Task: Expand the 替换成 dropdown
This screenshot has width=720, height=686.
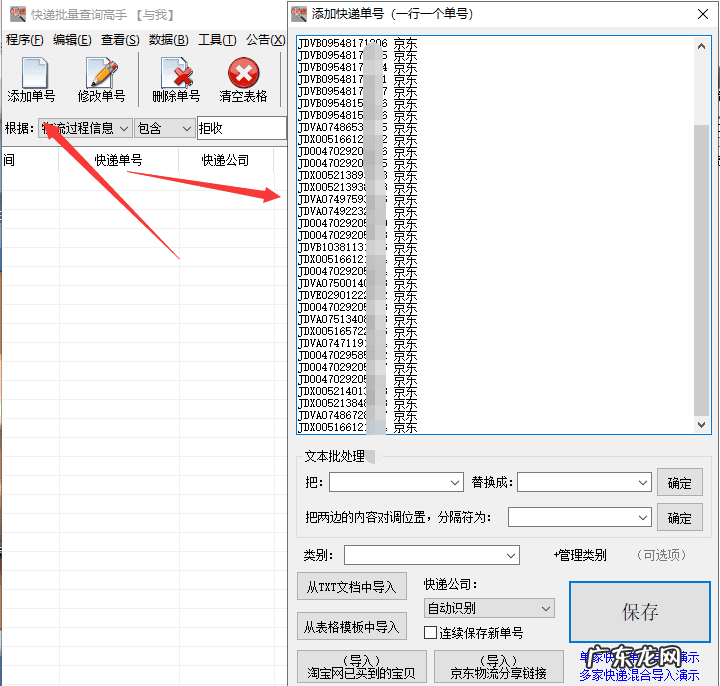Action: pos(643,483)
